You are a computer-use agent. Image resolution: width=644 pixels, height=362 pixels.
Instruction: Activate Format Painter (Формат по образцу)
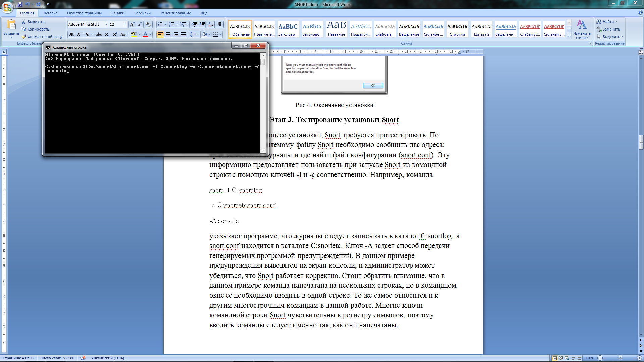pyautogui.click(x=42, y=37)
